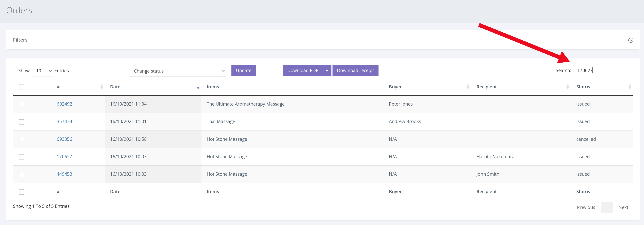This screenshot has height=225, width=644.
Task: Click the Download PDF button
Action: coord(303,70)
